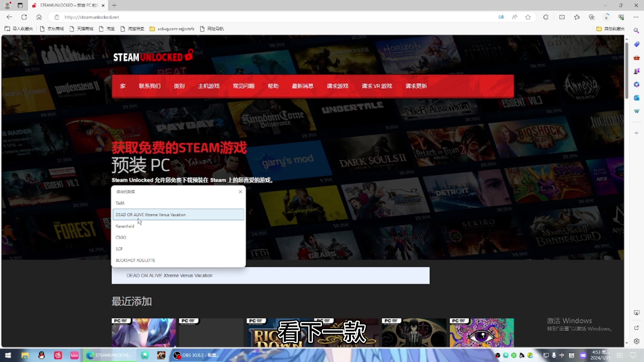
Task: Select CSGO from saved suggestions
Action: tap(178, 237)
